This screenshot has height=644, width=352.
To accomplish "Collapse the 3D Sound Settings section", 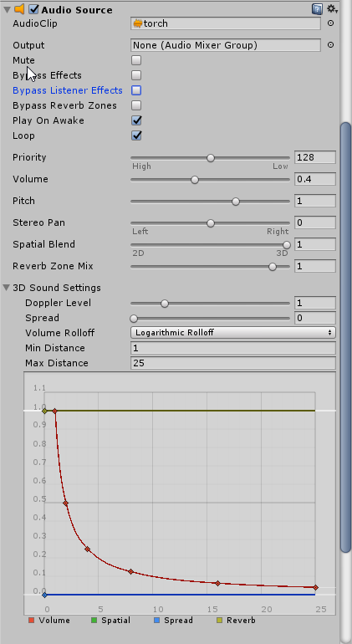I will tap(6, 288).
